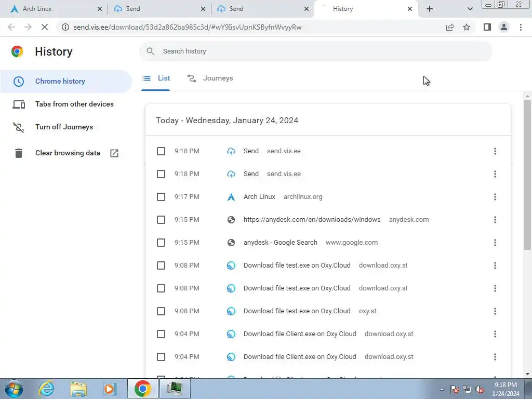The image size is (532, 399).
Task: Open more actions for first test.exe entry
Action: (x=495, y=265)
